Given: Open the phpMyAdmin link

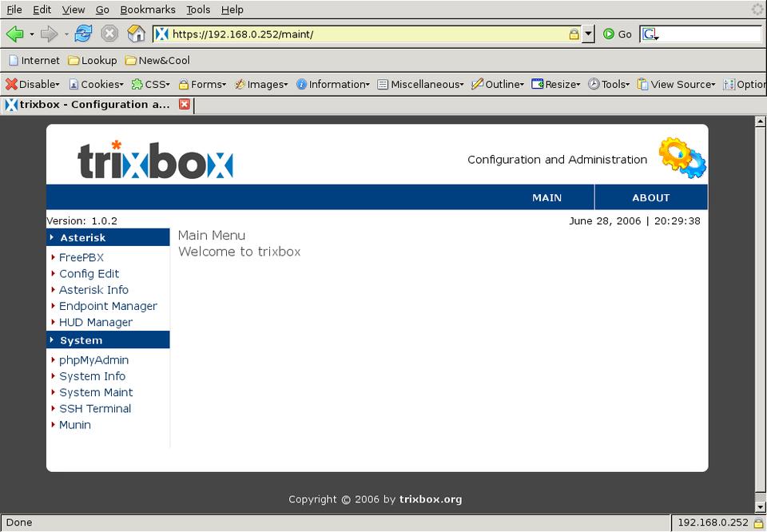Looking at the screenshot, I should click(x=94, y=360).
